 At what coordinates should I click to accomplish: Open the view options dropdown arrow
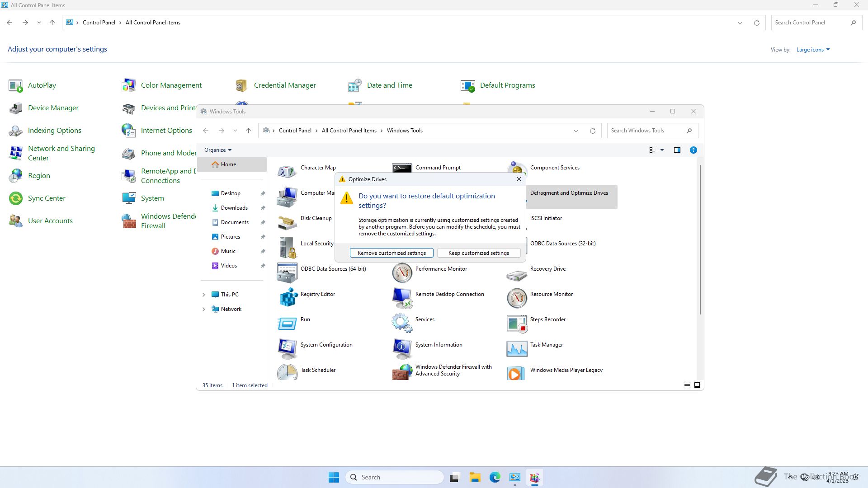(x=662, y=150)
